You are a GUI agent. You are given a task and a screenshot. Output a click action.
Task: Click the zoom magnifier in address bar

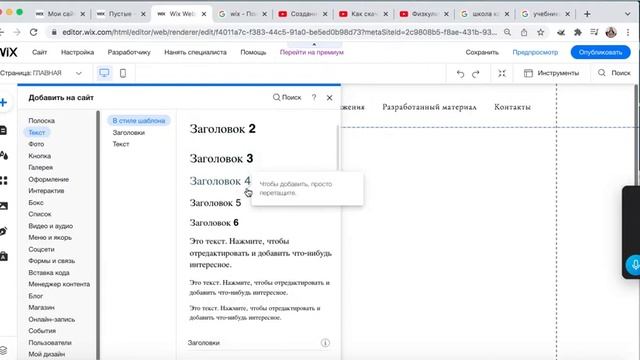click(x=507, y=32)
